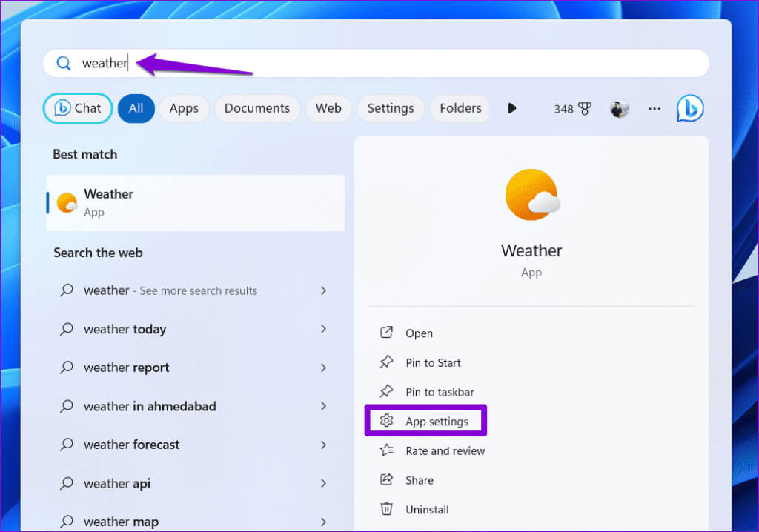The image size is (759, 532).
Task: Switch to the Apps filter tab
Action: click(x=184, y=108)
